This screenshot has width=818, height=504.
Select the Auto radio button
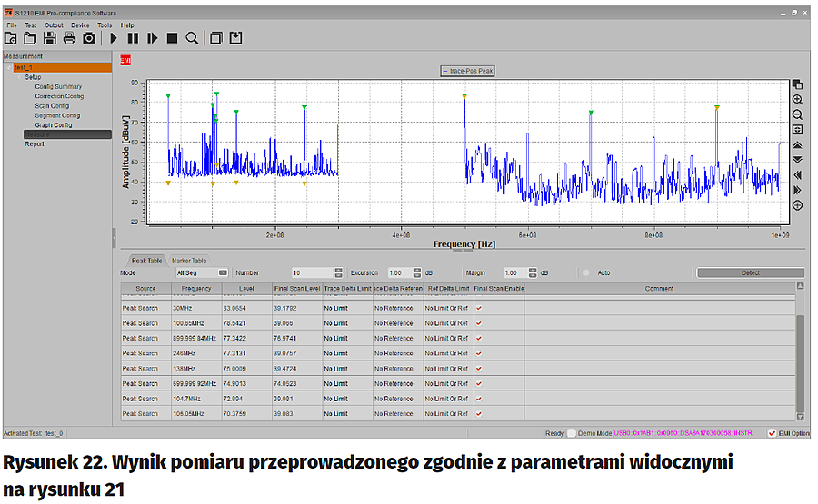[x=586, y=272]
